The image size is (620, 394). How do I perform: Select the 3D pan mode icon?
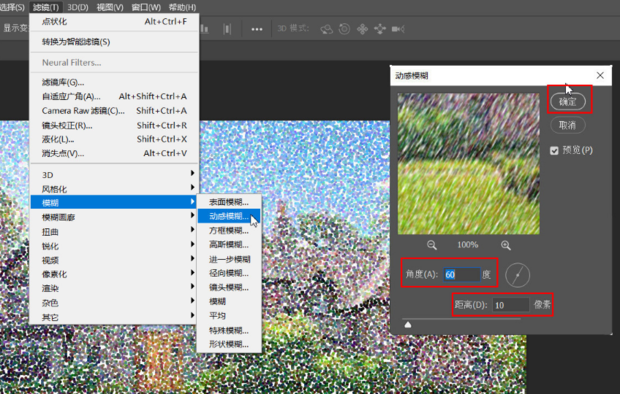point(362,29)
